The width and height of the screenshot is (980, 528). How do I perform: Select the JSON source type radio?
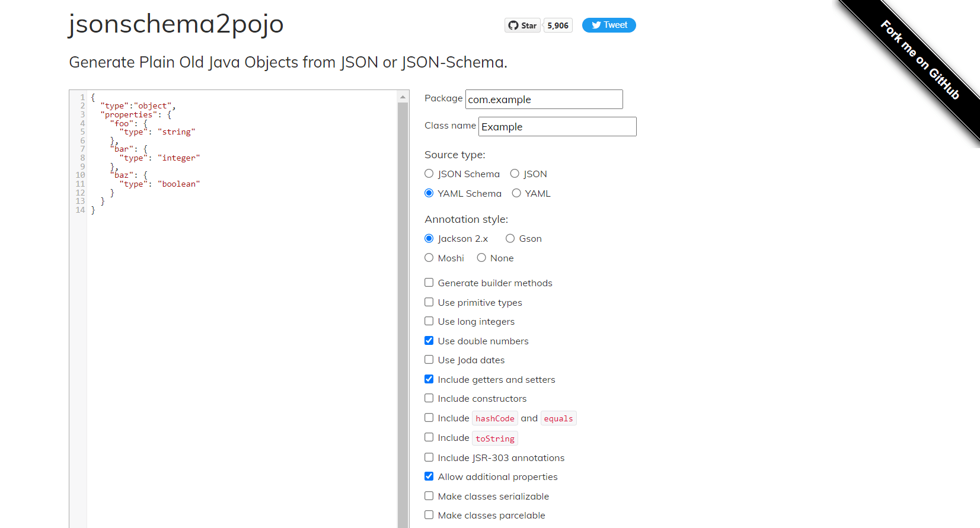(x=515, y=174)
